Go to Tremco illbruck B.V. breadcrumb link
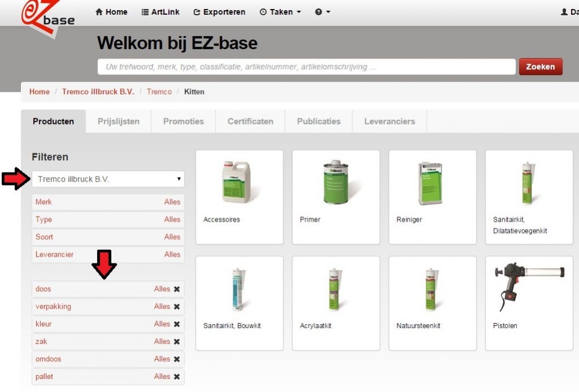 tap(98, 92)
